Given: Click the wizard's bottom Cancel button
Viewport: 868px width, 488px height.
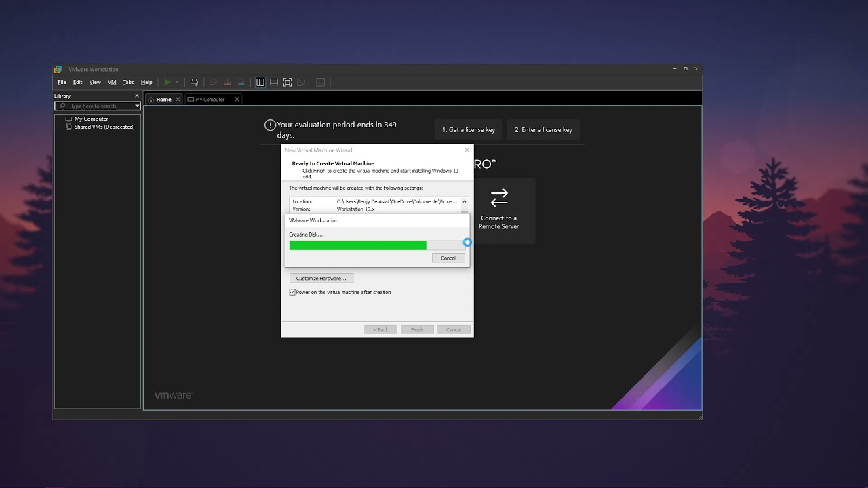Looking at the screenshot, I should point(454,329).
